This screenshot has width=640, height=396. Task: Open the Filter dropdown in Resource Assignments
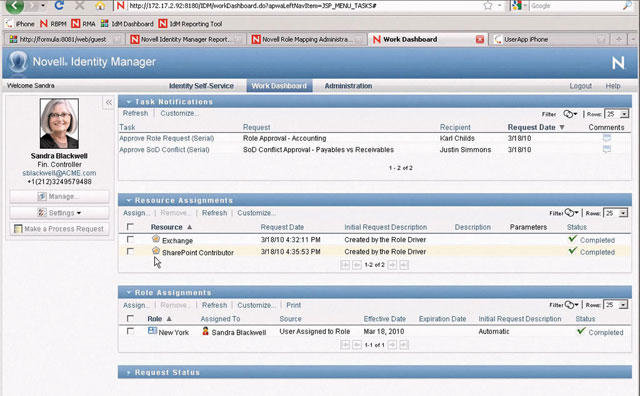(571, 213)
